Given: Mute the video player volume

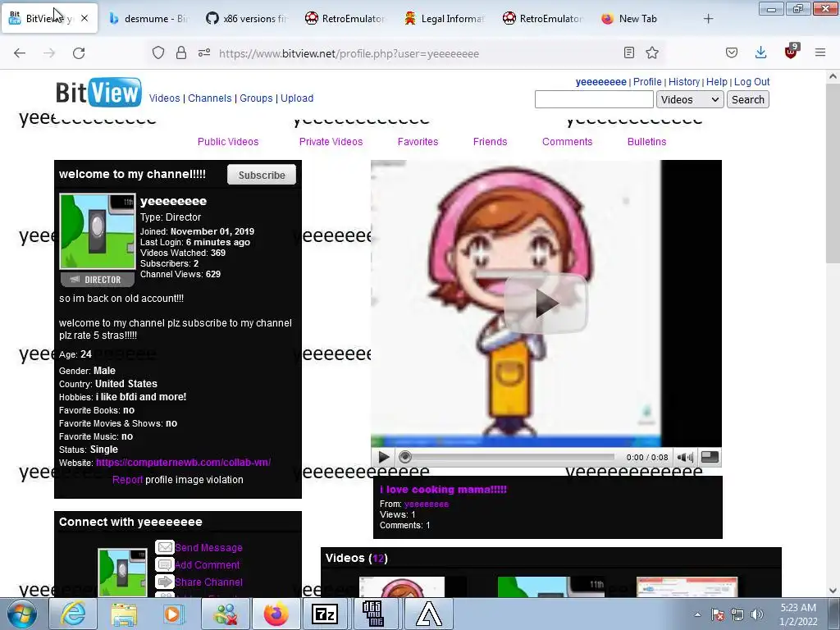Looking at the screenshot, I should [685, 457].
